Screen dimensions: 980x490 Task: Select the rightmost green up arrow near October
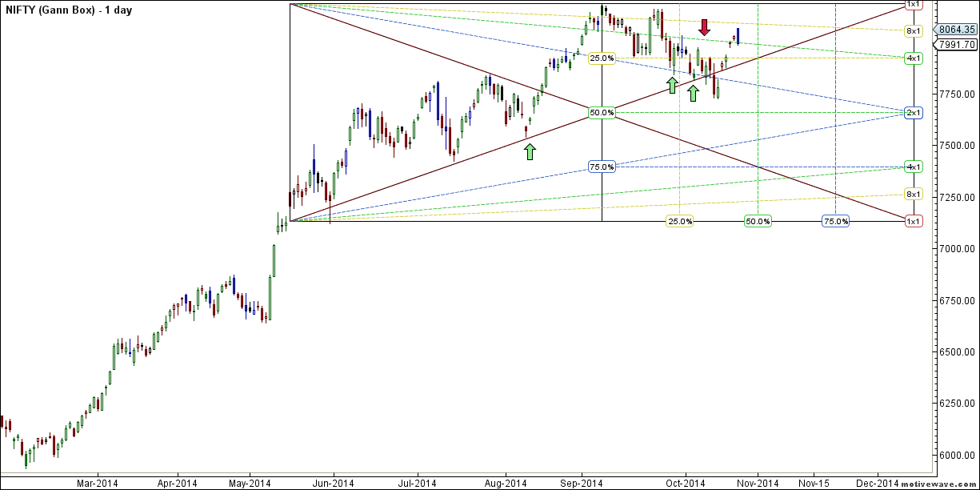(693, 93)
